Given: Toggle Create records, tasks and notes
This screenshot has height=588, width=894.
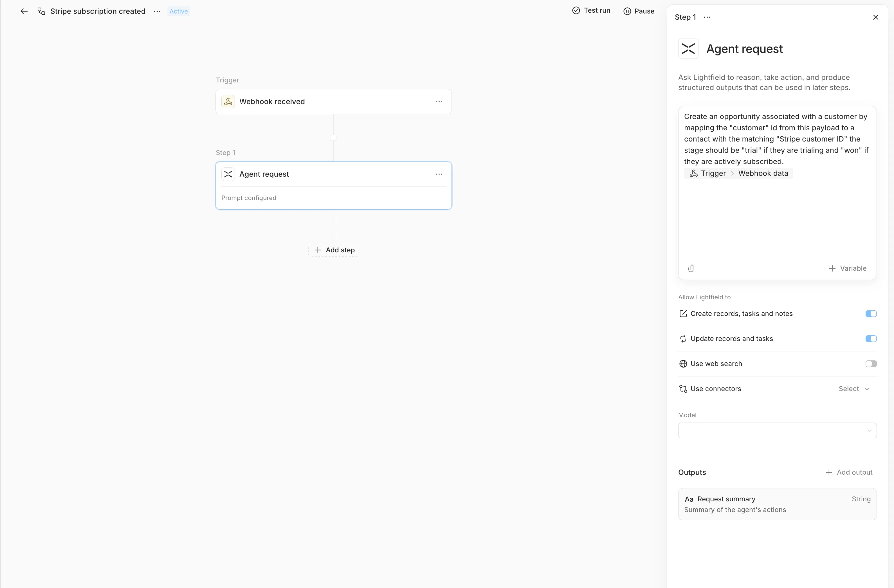Looking at the screenshot, I should (871, 314).
